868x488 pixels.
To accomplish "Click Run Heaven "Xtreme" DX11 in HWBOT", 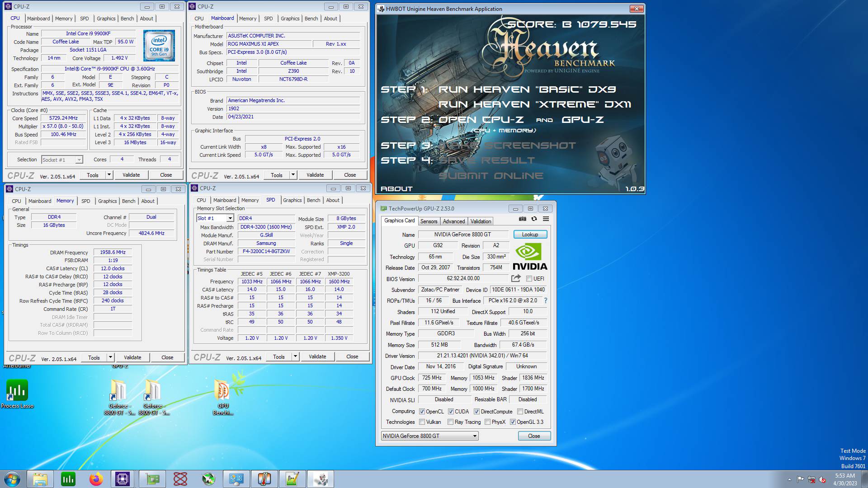I will (534, 104).
